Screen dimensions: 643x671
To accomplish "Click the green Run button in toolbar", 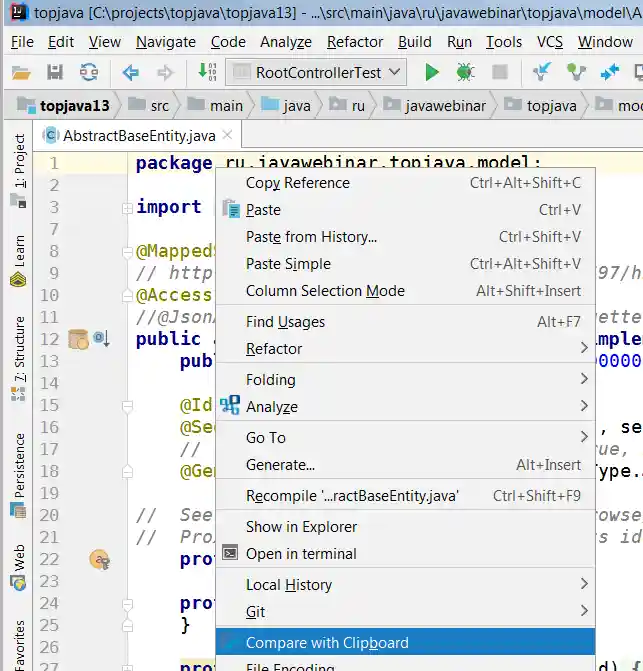I will tap(432, 72).
